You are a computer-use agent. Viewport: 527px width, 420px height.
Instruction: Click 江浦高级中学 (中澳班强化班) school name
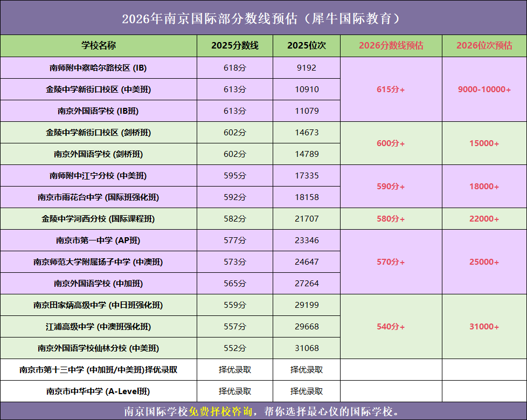coord(98,327)
